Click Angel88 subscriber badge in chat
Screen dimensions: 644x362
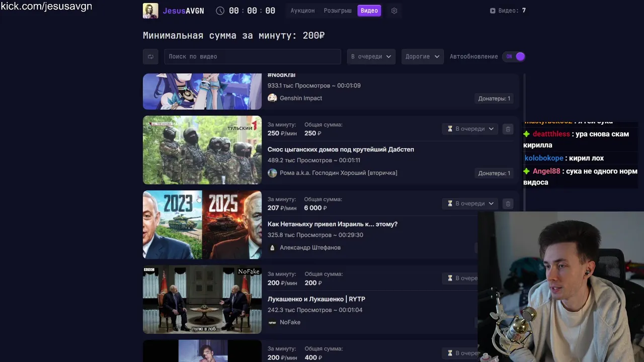[527, 171]
